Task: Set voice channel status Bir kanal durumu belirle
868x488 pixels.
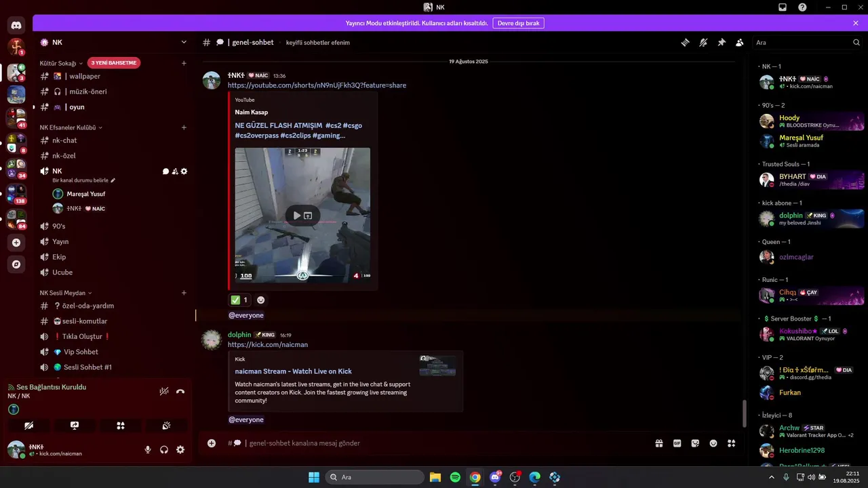Action: coord(84,180)
